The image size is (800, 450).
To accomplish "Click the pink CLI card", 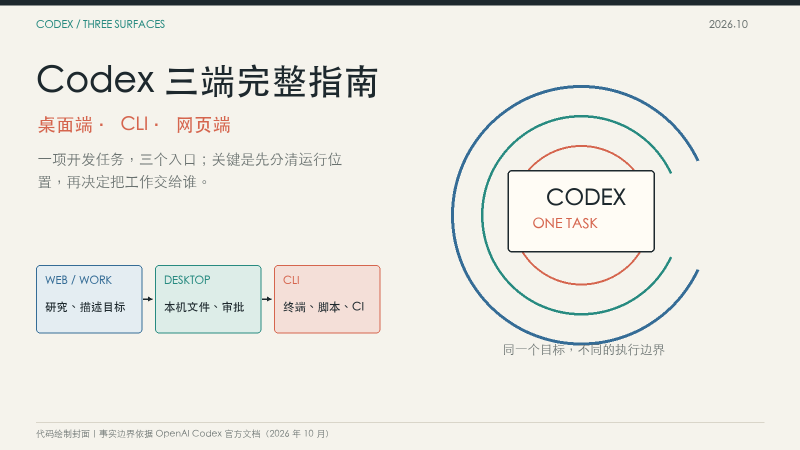I will pos(327,299).
